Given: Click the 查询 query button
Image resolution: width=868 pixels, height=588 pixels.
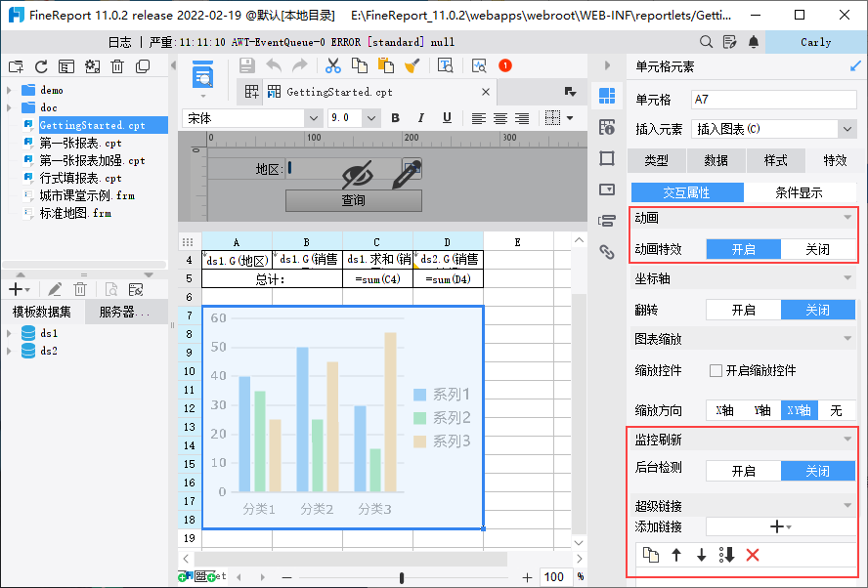Looking at the screenshot, I should 354,200.
